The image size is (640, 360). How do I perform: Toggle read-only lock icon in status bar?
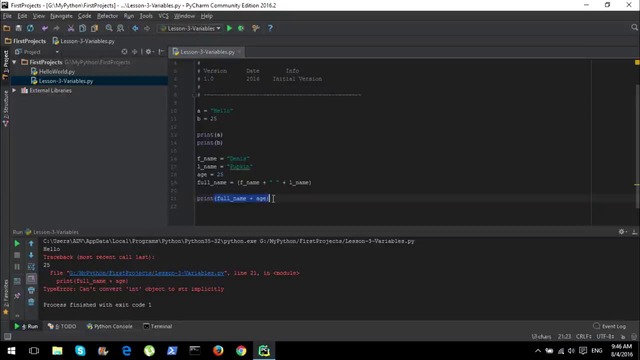pos(623,337)
